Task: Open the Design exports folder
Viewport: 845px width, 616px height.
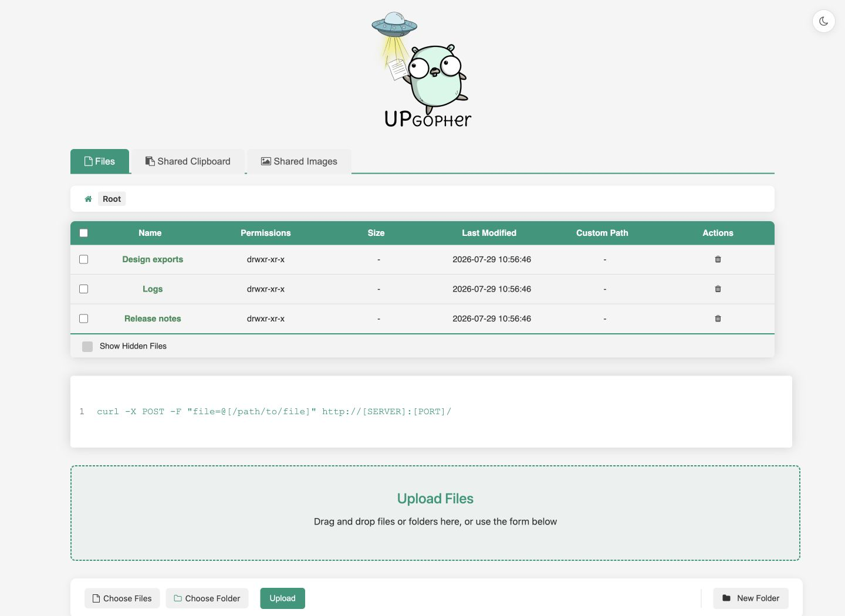Action: click(153, 259)
